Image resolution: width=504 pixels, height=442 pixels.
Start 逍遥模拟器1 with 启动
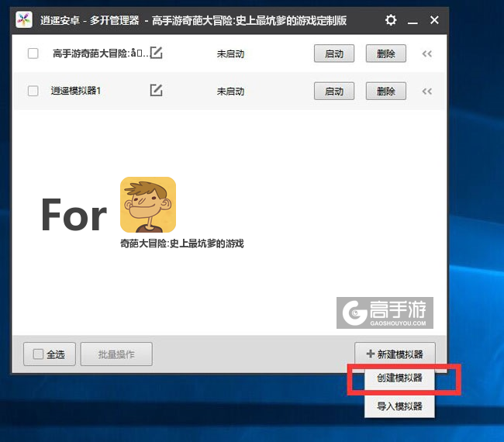[x=334, y=91]
